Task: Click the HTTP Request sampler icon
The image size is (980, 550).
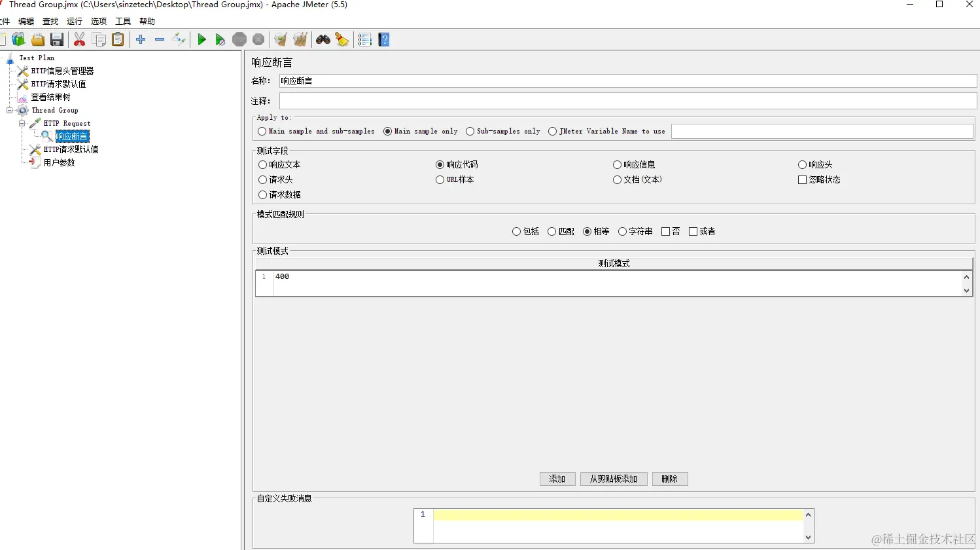Action: coord(35,123)
